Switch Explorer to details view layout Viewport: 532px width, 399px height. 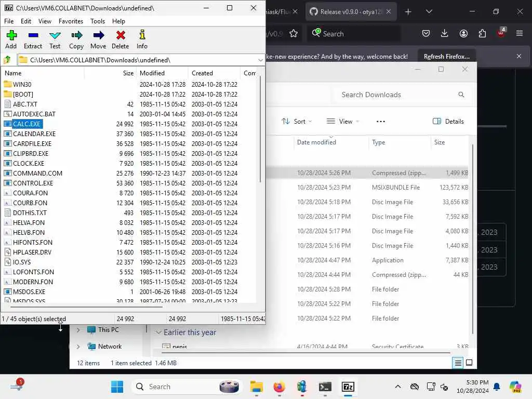(458, 363)
